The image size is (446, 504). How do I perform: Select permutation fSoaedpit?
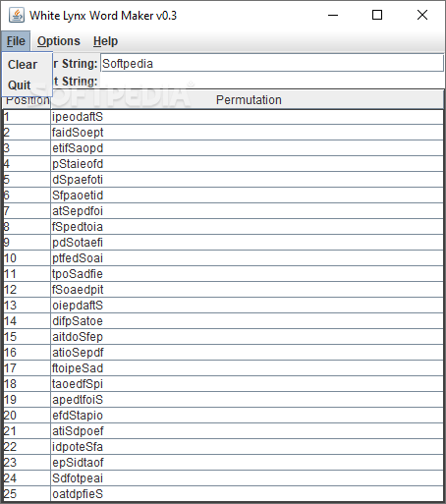pos(247,290)
